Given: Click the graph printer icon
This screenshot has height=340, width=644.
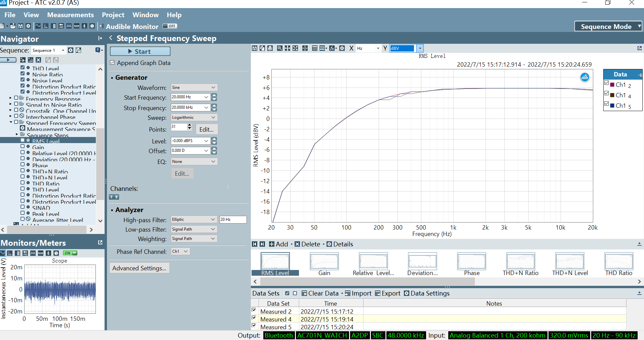Looking at the screenshot, I should pyautogui.click(x=270, y=48).
